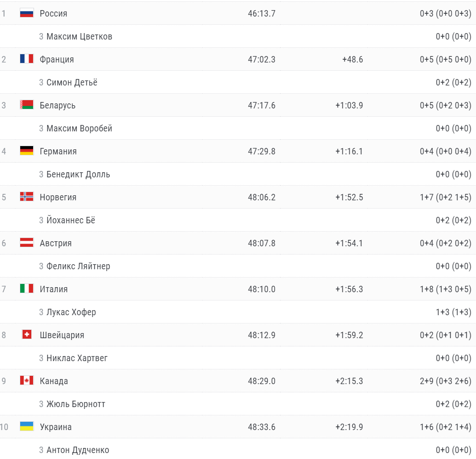Click the Russia flag icon
Viewport: 476px width, 459px height.
click(27, 13)
